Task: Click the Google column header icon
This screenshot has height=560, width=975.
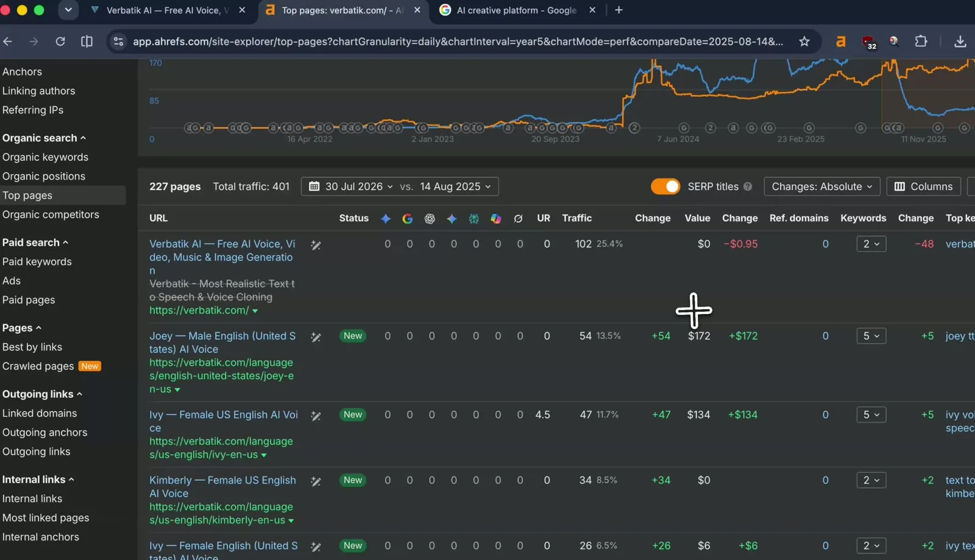Action: pos(408,218)
